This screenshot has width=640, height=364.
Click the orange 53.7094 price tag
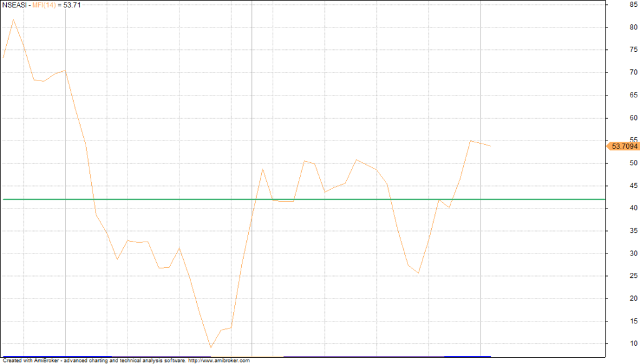click(624, 146)
